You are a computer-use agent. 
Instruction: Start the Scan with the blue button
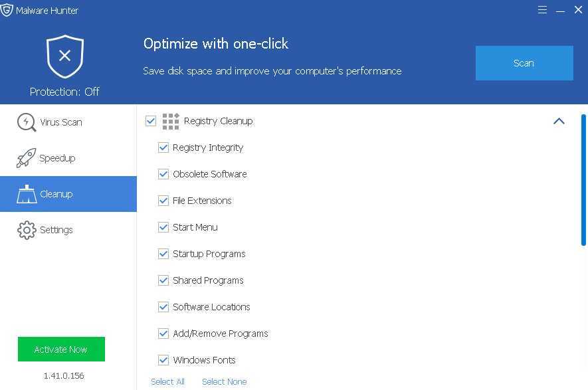[524, 63]
